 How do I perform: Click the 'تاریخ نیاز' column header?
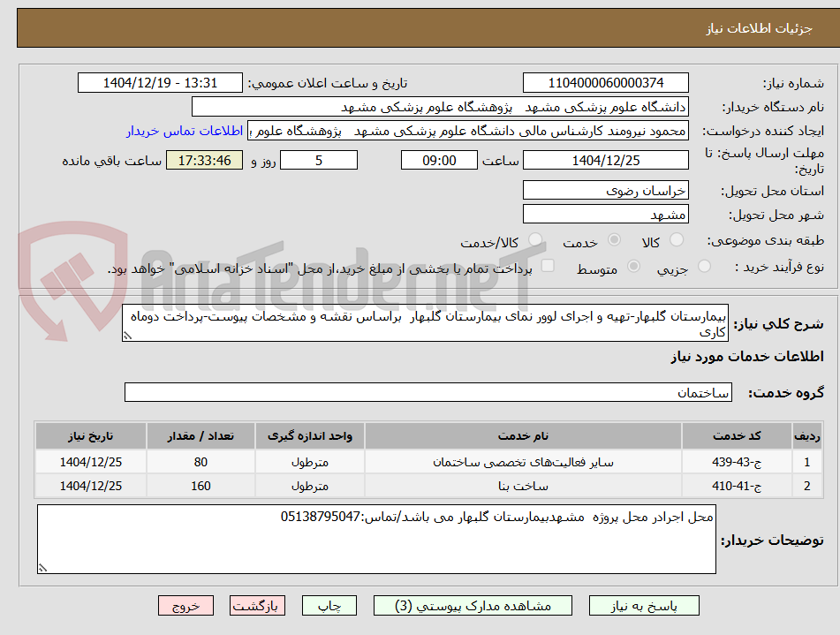(x=90, y=435)
